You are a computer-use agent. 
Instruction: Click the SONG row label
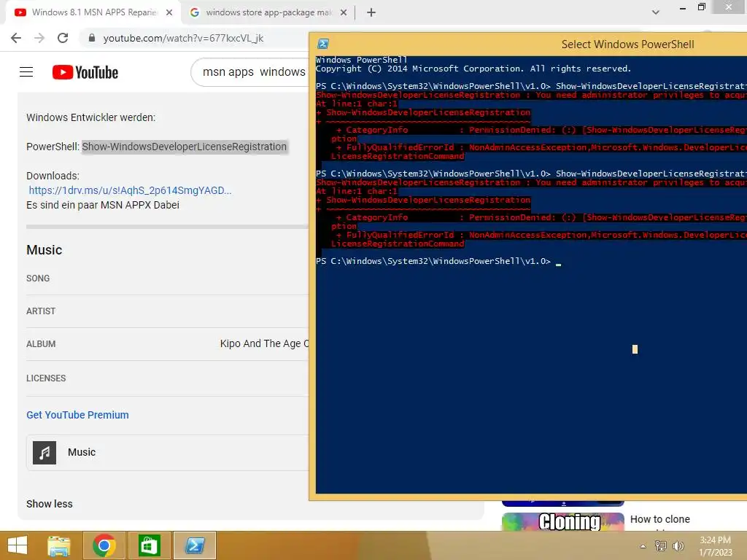click(38, 278)
